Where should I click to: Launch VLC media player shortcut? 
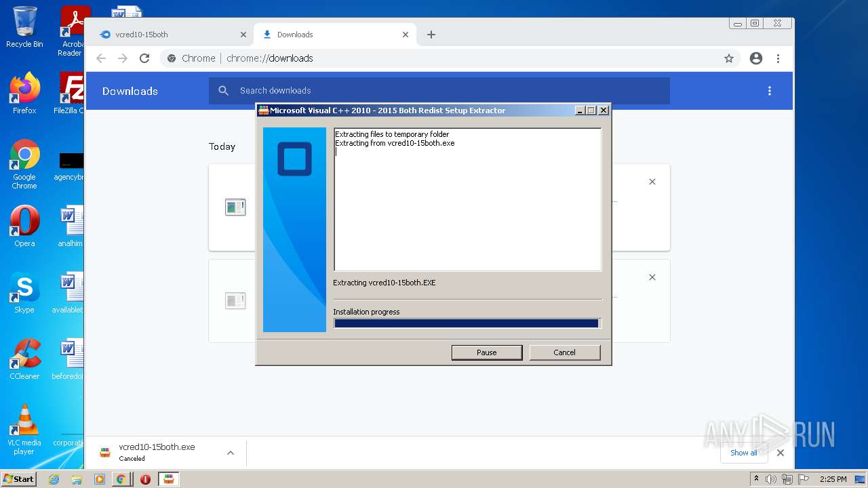tap(24, 430)
